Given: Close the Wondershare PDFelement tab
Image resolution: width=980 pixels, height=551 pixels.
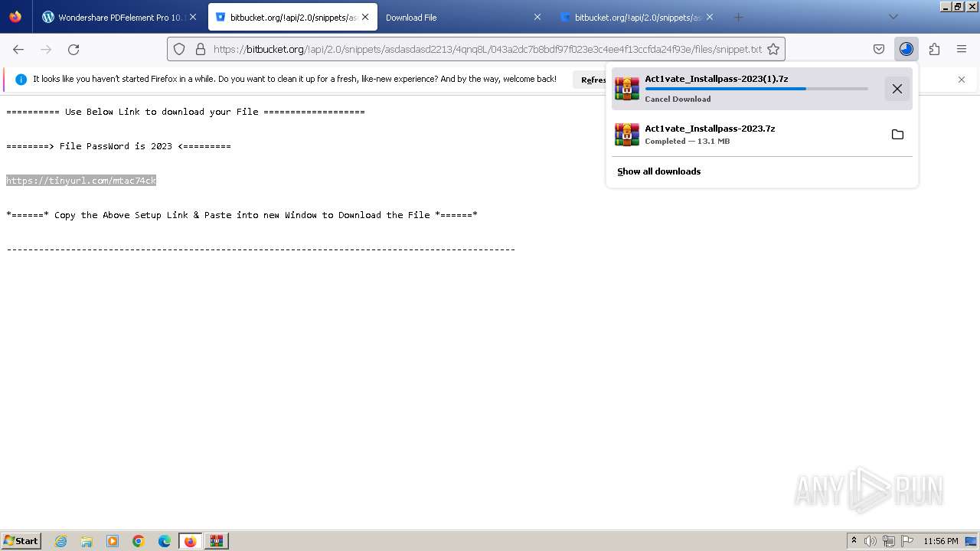Looking at the screenshot, I should point(192,17).
